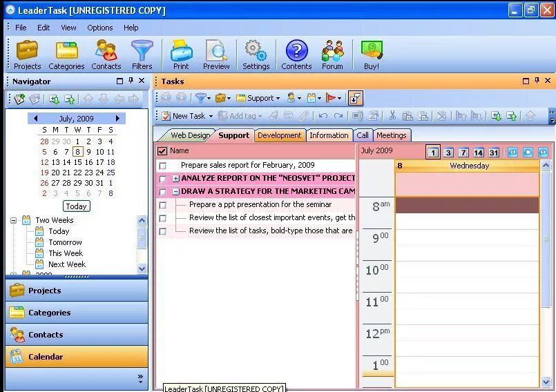Viewport: 556px width, 392px height.
Task: Click the Undo arrow icon
Action: (323, 116)
